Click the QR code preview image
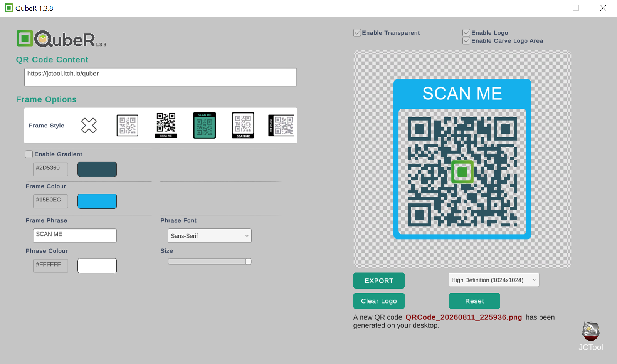 462,159
